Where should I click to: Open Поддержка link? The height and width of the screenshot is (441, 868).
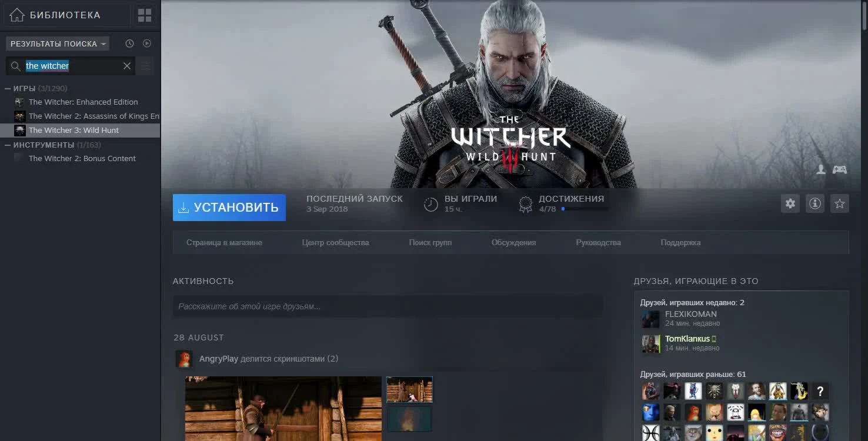(680, 242)
